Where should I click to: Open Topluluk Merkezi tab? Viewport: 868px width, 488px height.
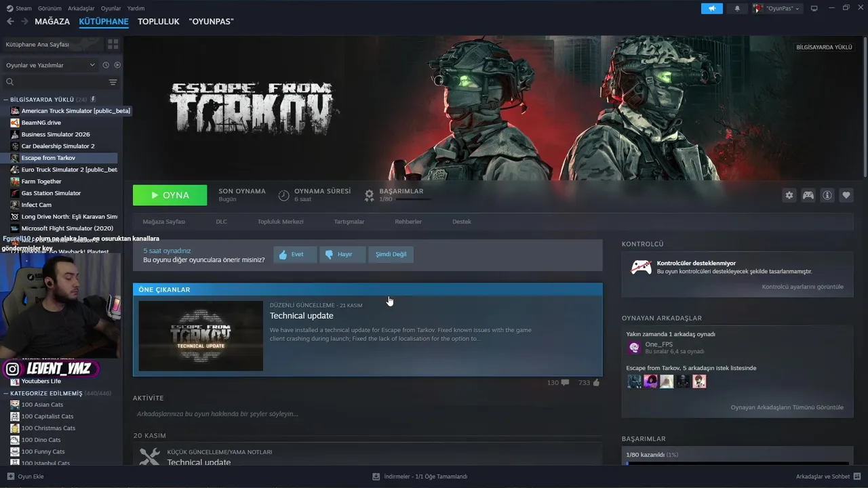[280, 222]
